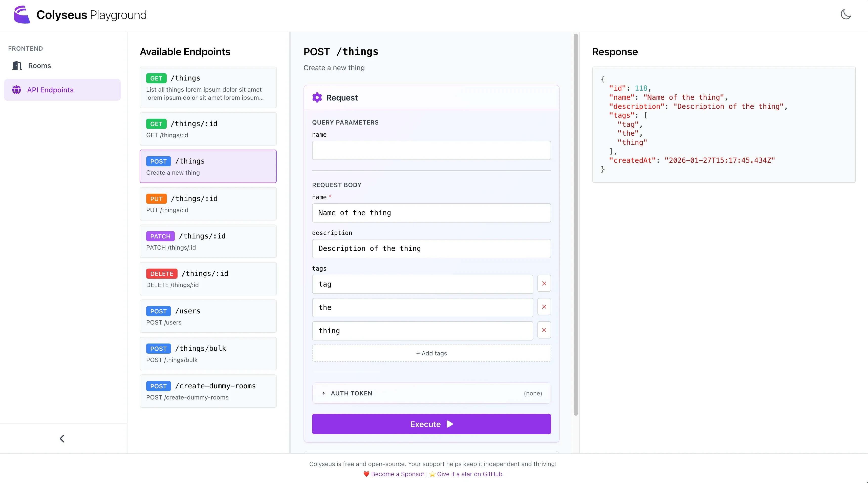Screen dimensions: 868x483
Task: Click the query parameter name field
Action: [431, 150]
